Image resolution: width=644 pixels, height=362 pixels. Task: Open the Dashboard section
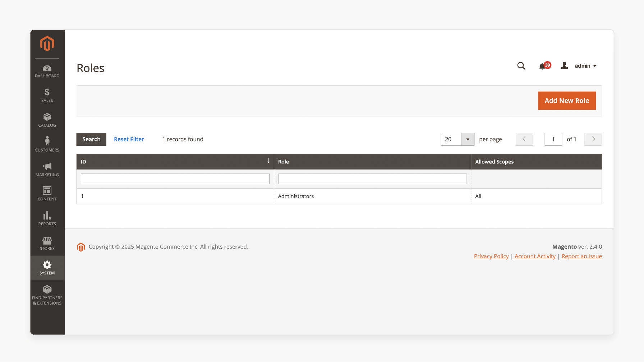click(47, 71)
